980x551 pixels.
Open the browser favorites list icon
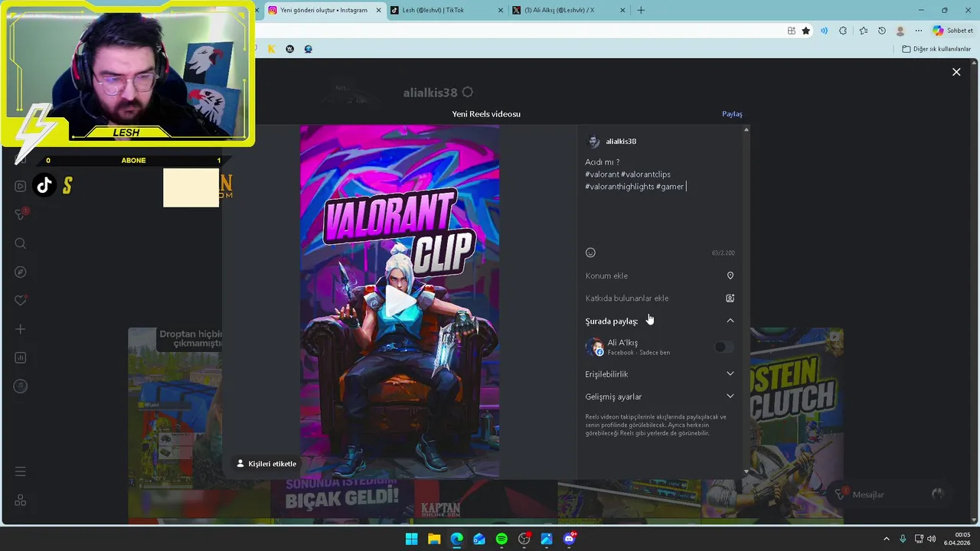coord(864,31)
